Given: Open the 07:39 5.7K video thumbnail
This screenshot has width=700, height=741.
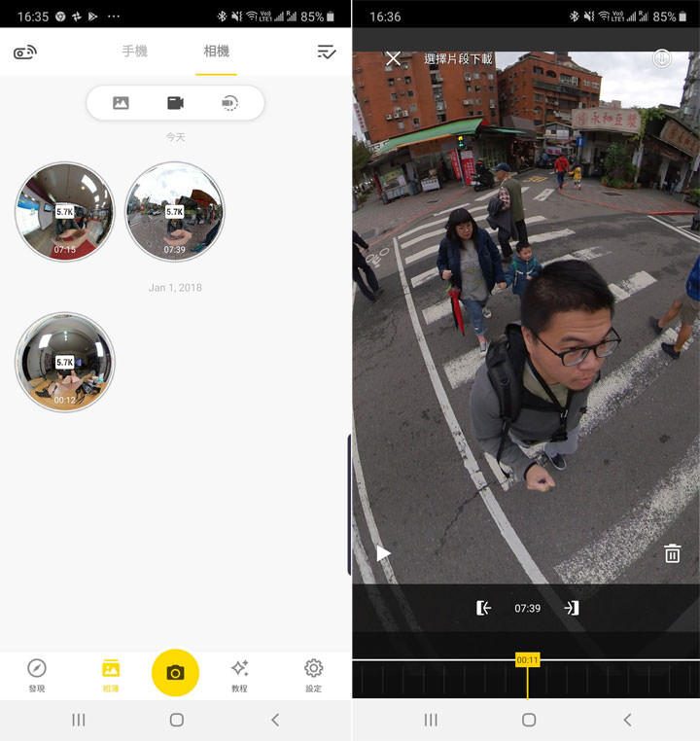Looking at the screenshot, I should tap(175, 212).
